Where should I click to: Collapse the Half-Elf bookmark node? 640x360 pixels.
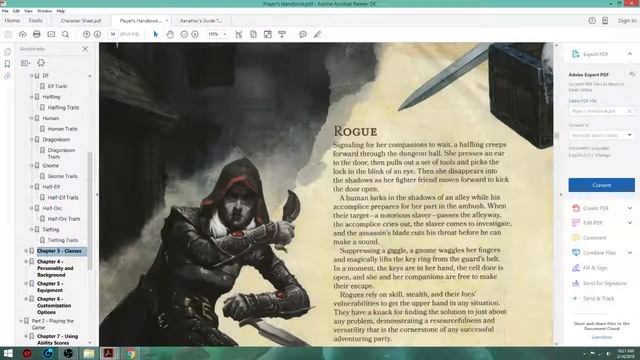(x=31, y=187)
